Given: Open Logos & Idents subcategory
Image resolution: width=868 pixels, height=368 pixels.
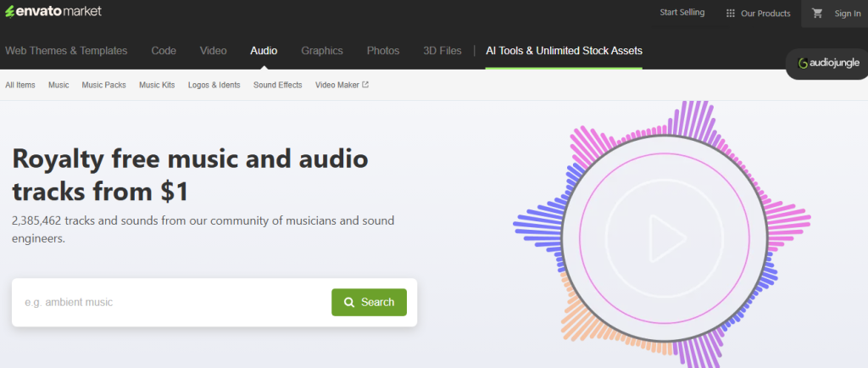Looking at the screenshot, I should click(x=214, y=85).
